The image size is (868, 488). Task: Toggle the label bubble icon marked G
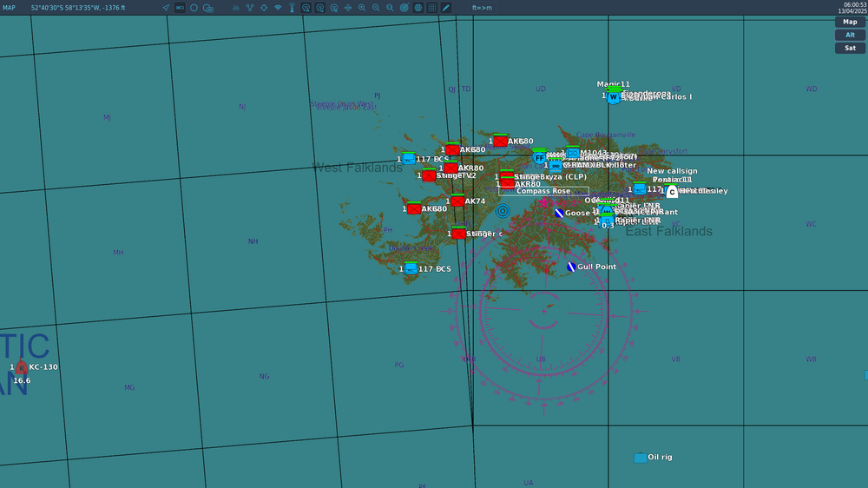[x=320, y=8]
